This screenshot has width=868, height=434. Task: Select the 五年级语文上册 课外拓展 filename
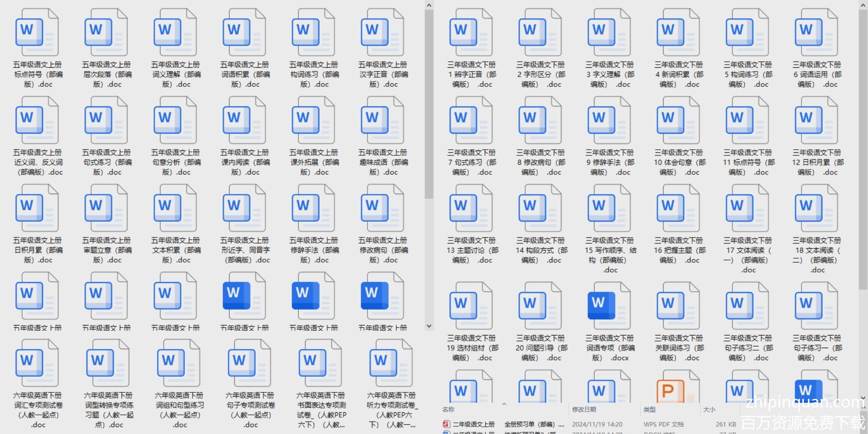313,162
